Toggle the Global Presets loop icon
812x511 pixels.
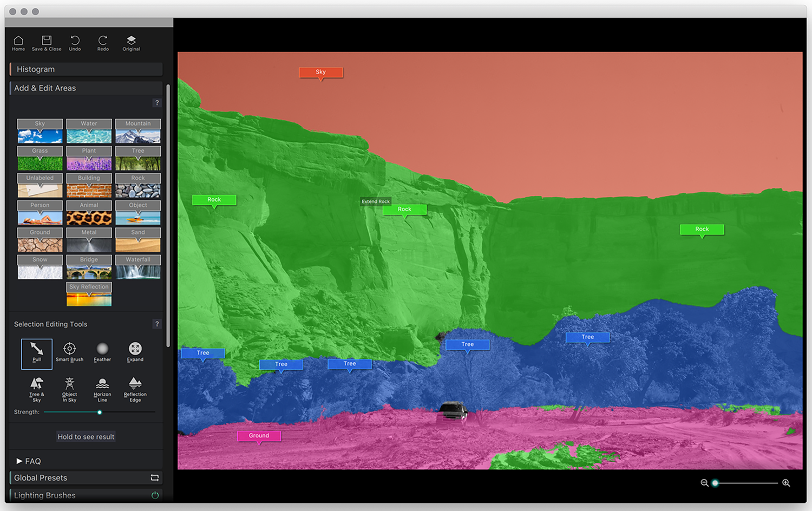coord(155,477)
